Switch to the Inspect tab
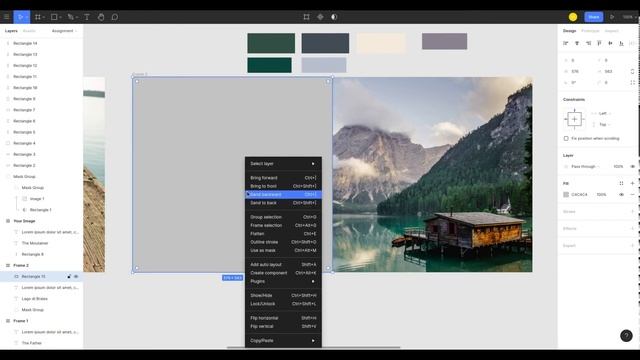Viewport: 640px width, 360px height. [x=611, y=31]
